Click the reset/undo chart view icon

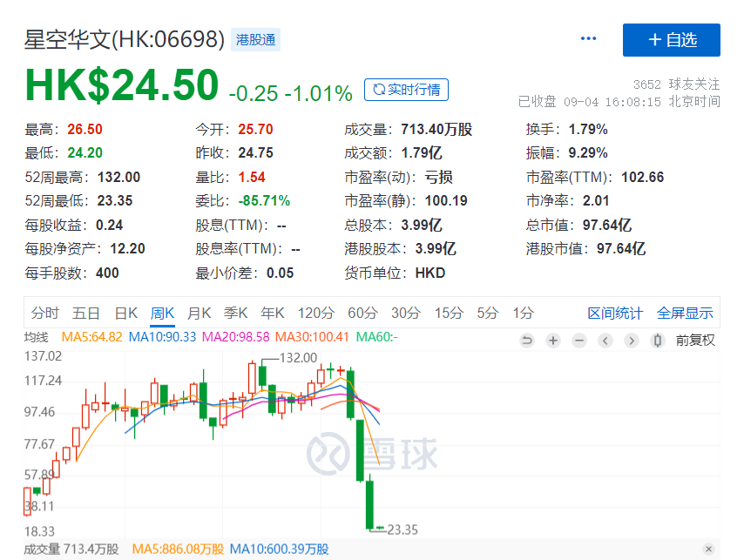(526, 341)
